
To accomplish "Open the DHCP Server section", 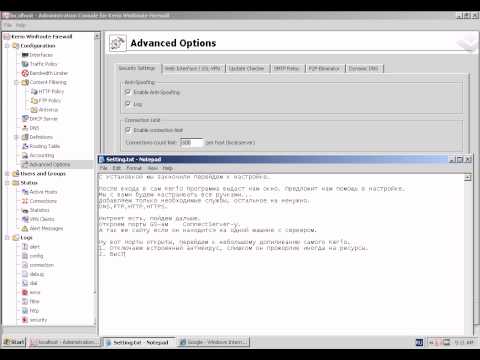I will [x=40, y=119].
